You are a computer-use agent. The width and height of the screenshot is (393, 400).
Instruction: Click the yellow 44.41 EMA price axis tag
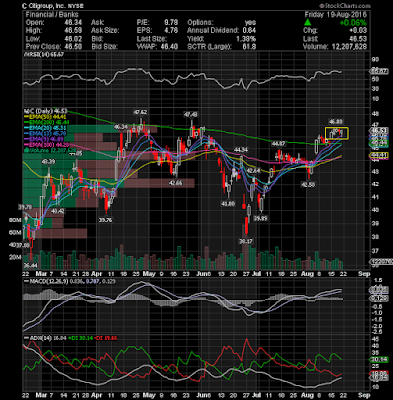pyautogui.click(x=378, y=155)
